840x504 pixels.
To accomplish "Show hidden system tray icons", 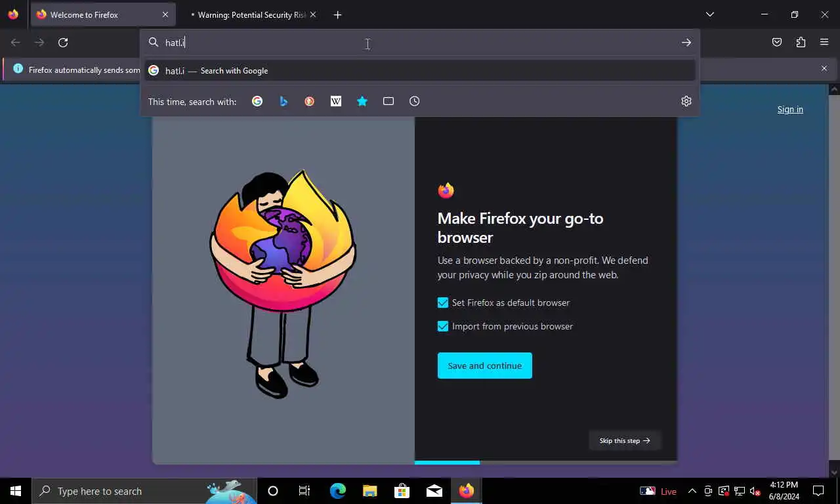I will point(692,491).
